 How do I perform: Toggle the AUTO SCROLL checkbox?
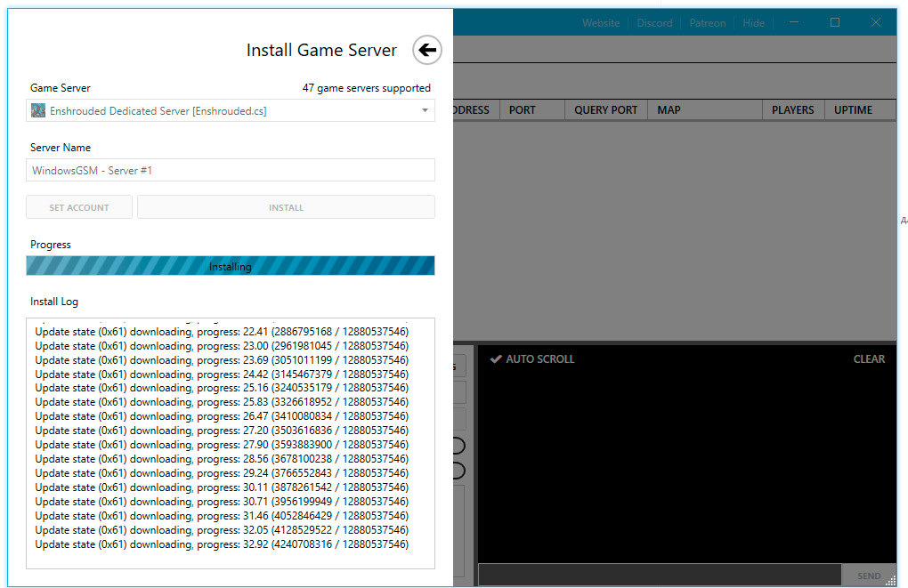(x=532, y=358)
